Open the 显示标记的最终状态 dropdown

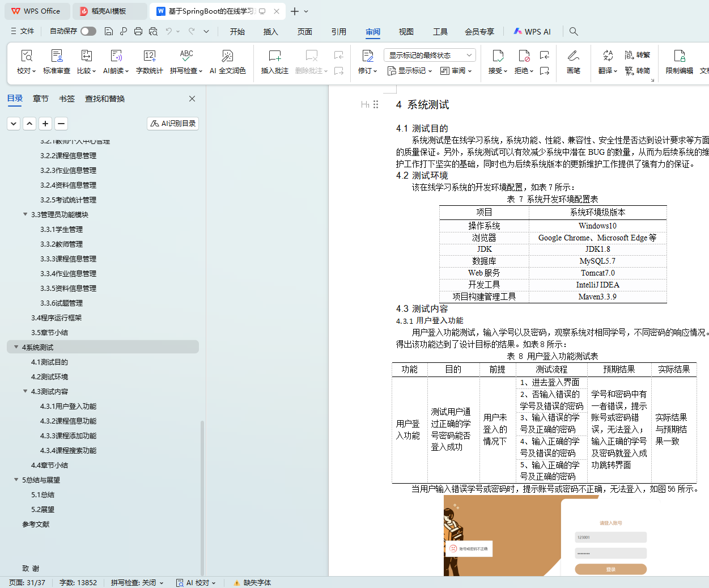[x=429, y=55]
